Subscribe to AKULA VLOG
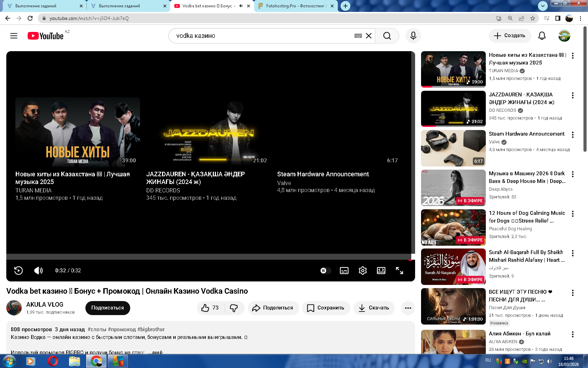The height and width of the screenshot is (368, 588). coord(107,308)
